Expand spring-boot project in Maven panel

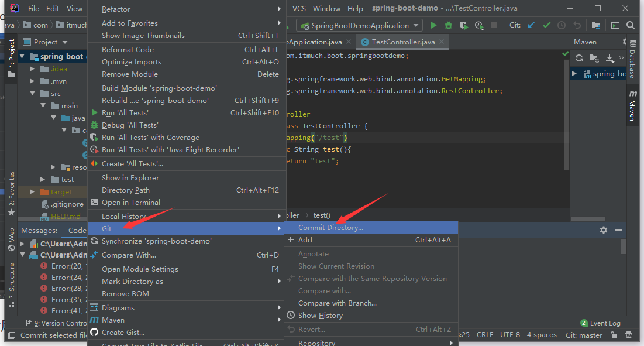574,74
